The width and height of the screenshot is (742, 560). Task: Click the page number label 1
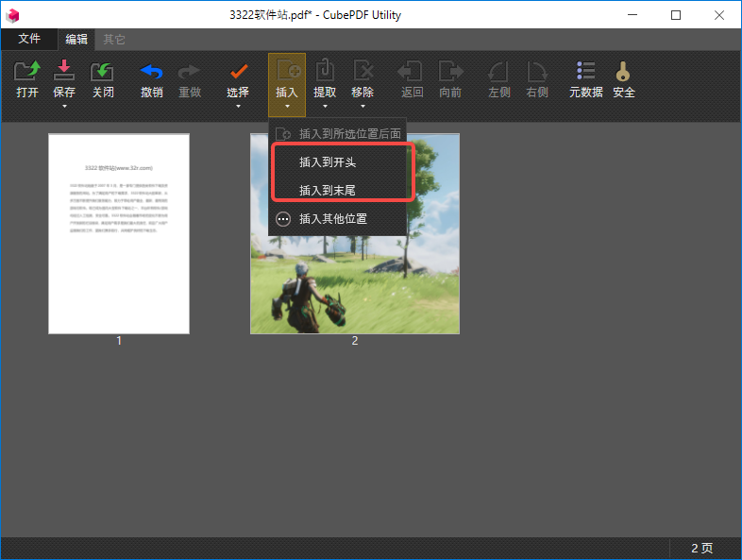pos(119,341)
